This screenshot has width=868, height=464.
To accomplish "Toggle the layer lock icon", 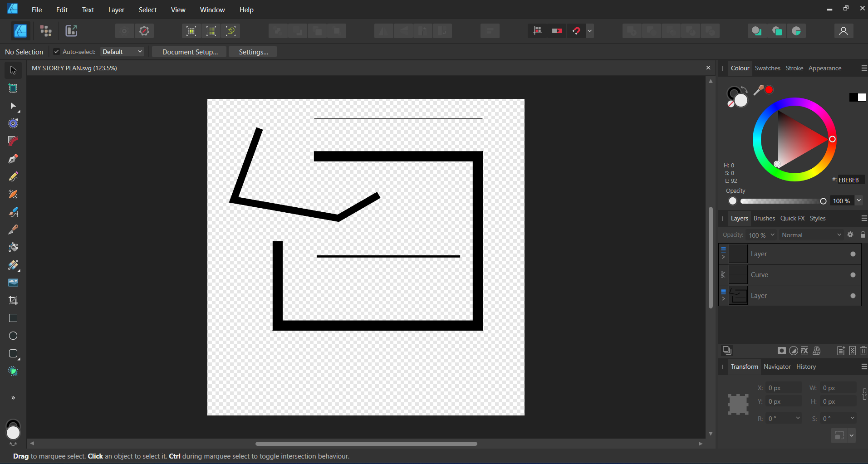I will [x=863, y=234].
